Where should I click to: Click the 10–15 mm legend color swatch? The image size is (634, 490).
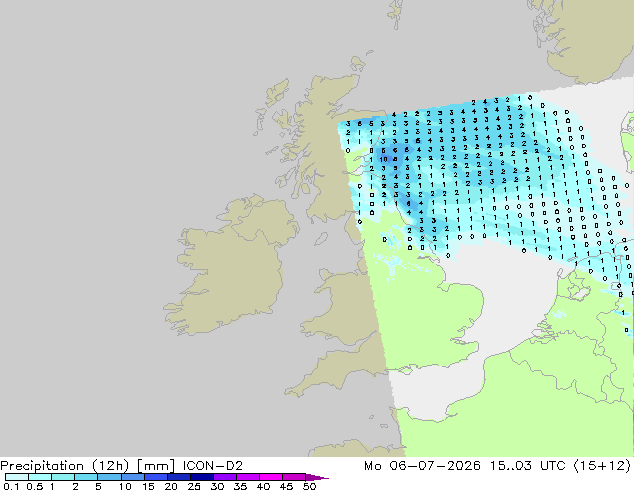tap(132, 477)
